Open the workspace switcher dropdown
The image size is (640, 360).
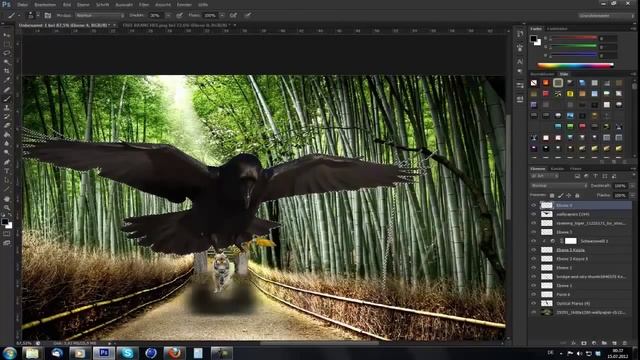pos(607,16)
